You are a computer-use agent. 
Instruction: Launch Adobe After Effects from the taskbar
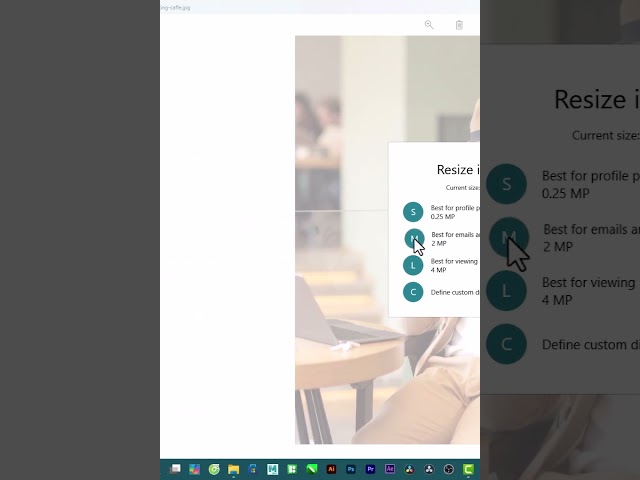(x=390, y=469)
